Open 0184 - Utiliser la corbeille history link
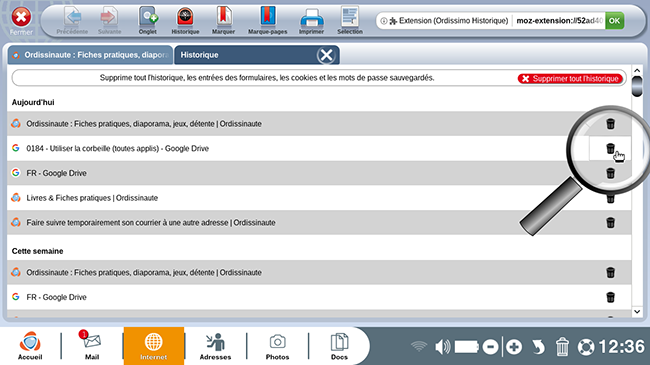Viewport: 650px width, 365px height. click(x=117, y=148)
